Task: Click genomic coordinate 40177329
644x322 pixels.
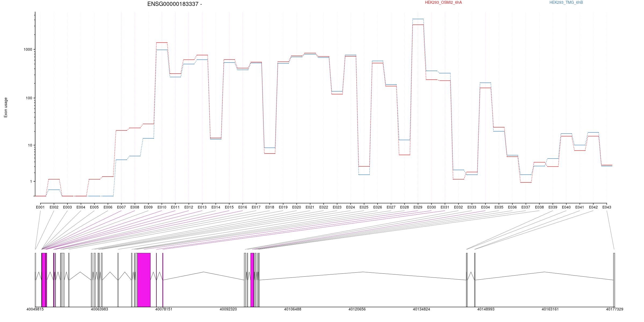Action: (615, 309)
